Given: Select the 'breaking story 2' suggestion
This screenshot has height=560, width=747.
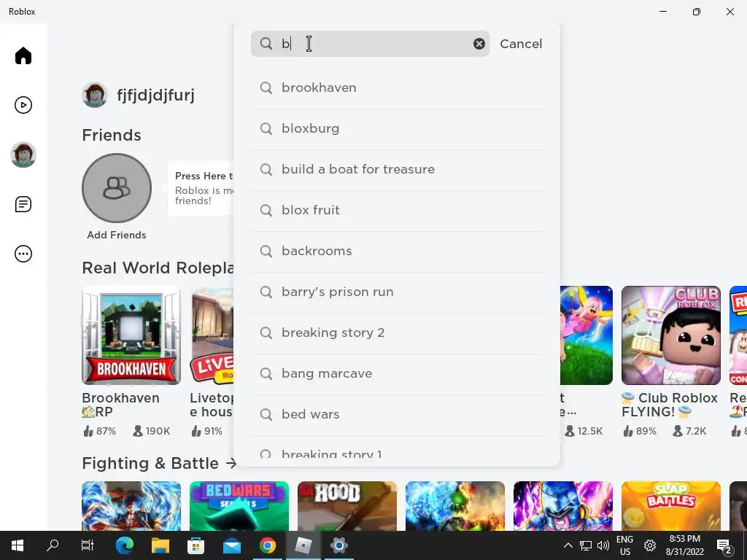Looking at the screenshot, I should tap(397, 332).
